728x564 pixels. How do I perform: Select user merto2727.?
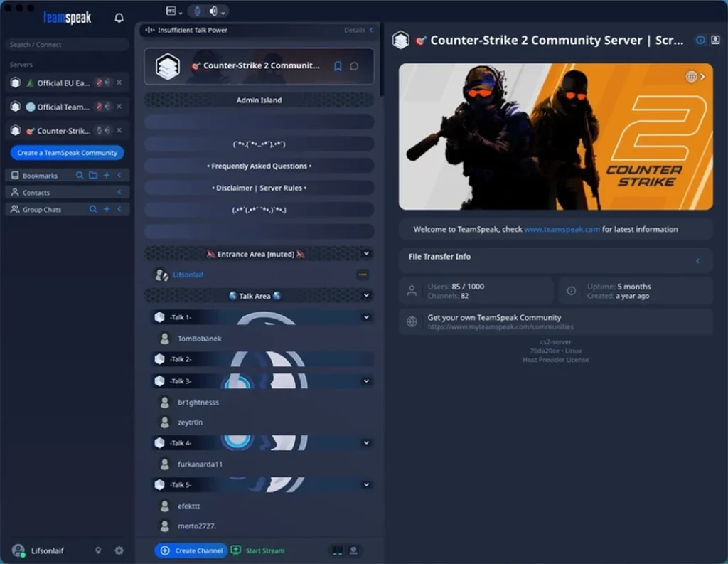[197, 526]
